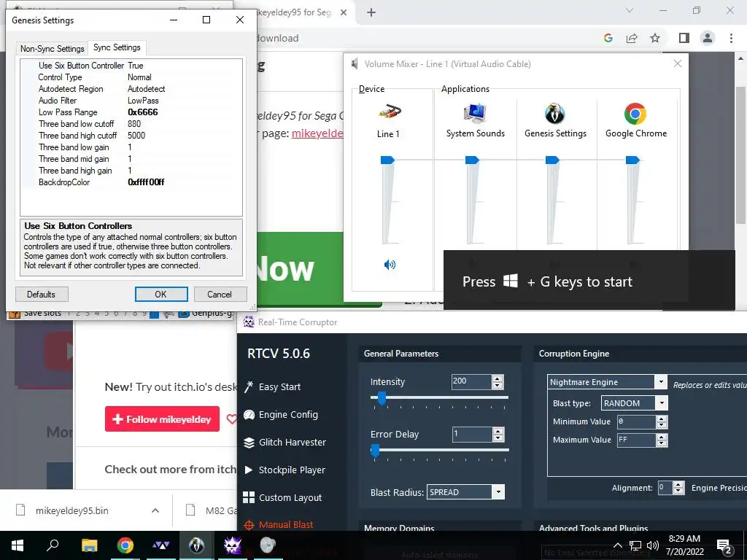Mute the Line 1 device speaker

click(390, 264)
